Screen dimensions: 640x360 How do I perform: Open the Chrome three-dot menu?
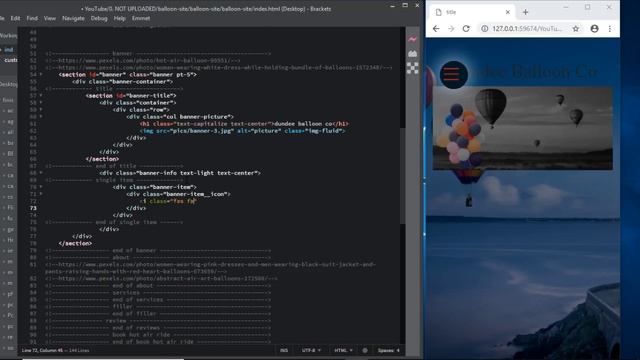tap(609, 29)
